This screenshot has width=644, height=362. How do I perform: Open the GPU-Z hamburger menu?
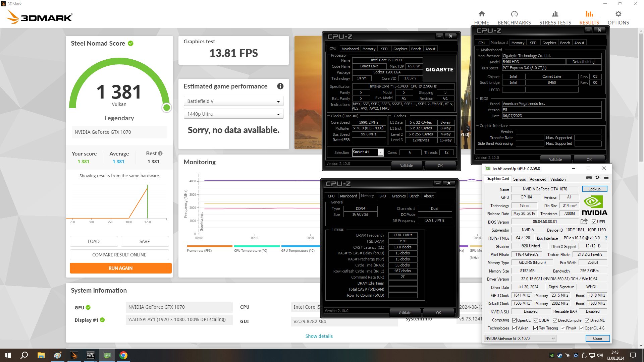[606, 177]
